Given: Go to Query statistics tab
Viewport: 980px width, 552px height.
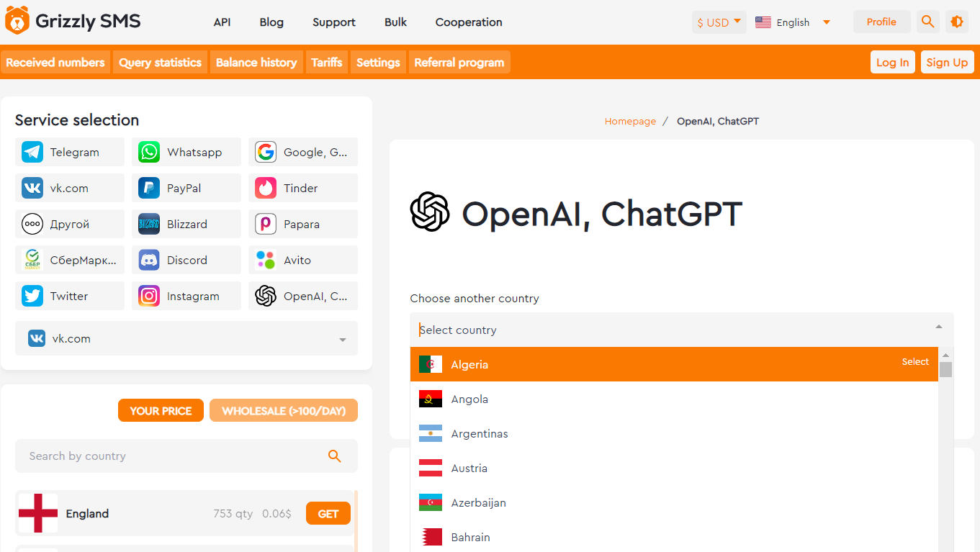Looking at the screenshot, I should pyautogui.click(x=160, y=62).
